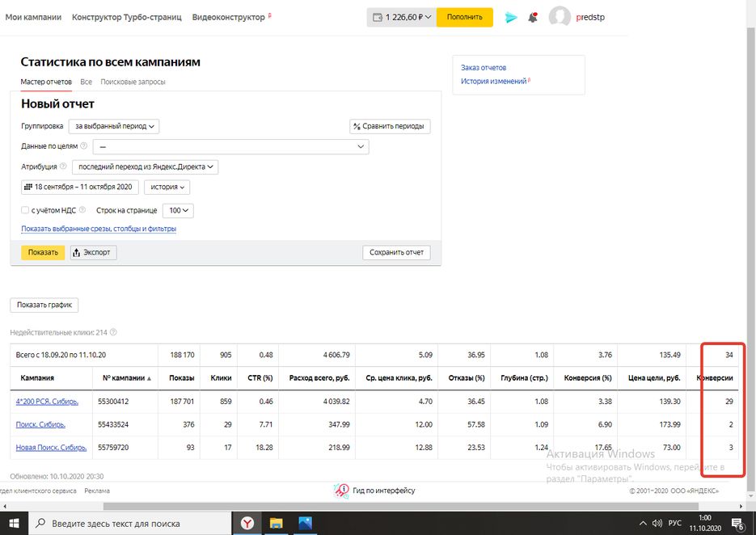
Task: Click Показать выбранные срезы, столбцы и фильтры link
Action: click(x=99, y=229)
